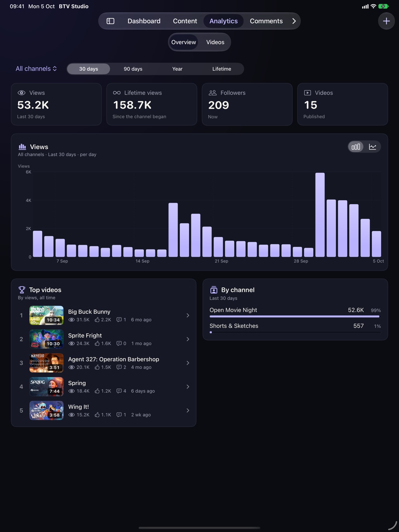Tap the Wi-Fi icon in status bar
This screenshot has width=399, height=532.
(373, 6)
